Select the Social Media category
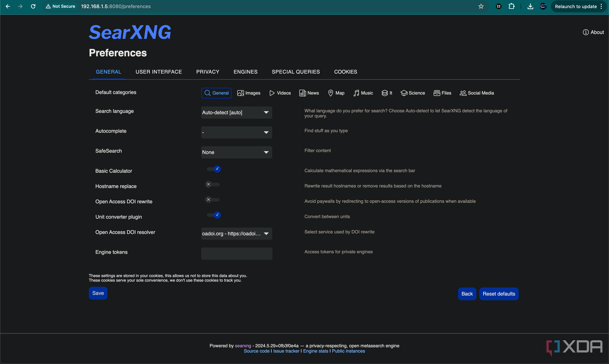609x364 pixels. [x=477, y=93]
